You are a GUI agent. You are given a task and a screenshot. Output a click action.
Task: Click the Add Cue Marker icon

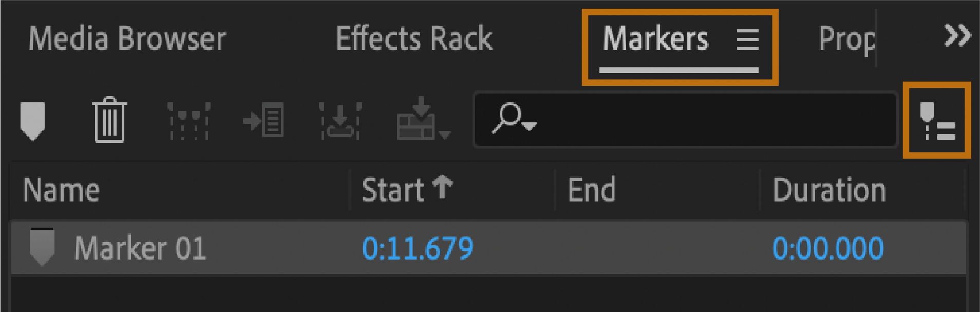(x=32, y=120)
